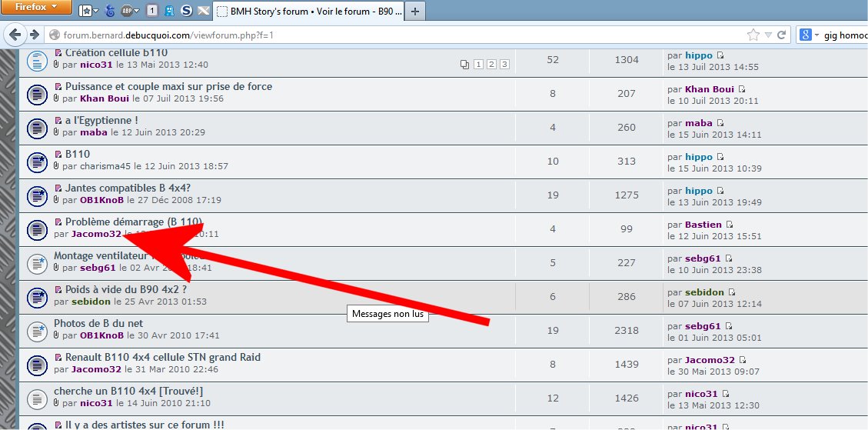The width and height of the screenshot is (868, 430).
Task: Click the address bar URL field
Action: click(x=384, y=35)
